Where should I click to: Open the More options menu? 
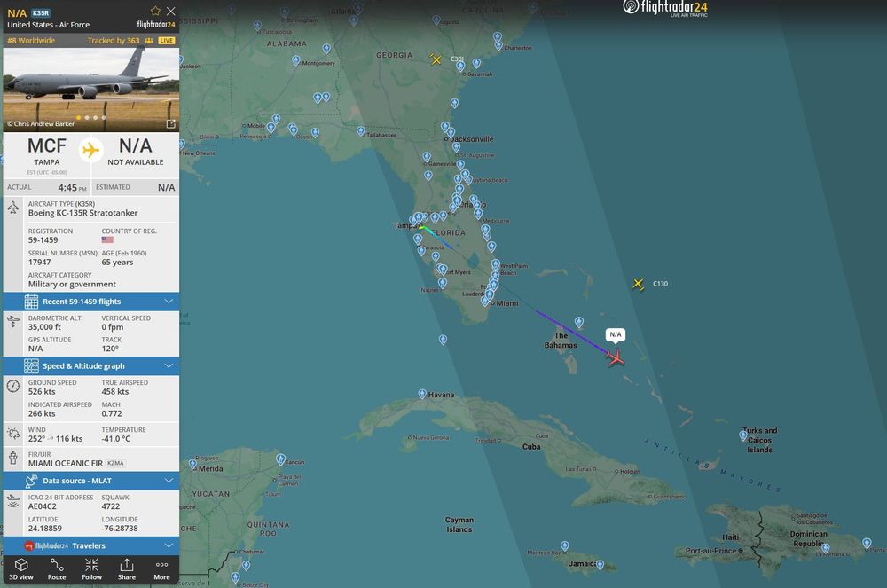pos(161,569)
